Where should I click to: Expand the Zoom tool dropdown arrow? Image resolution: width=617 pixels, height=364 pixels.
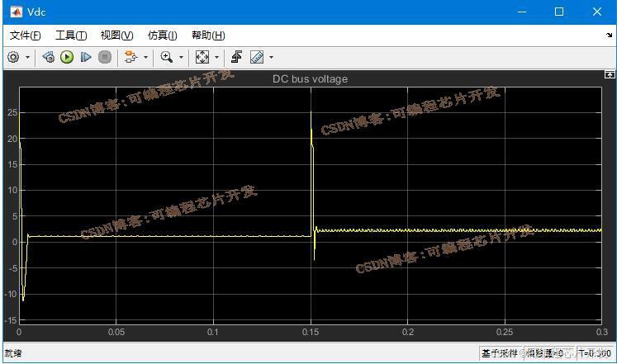coord(181,58)
